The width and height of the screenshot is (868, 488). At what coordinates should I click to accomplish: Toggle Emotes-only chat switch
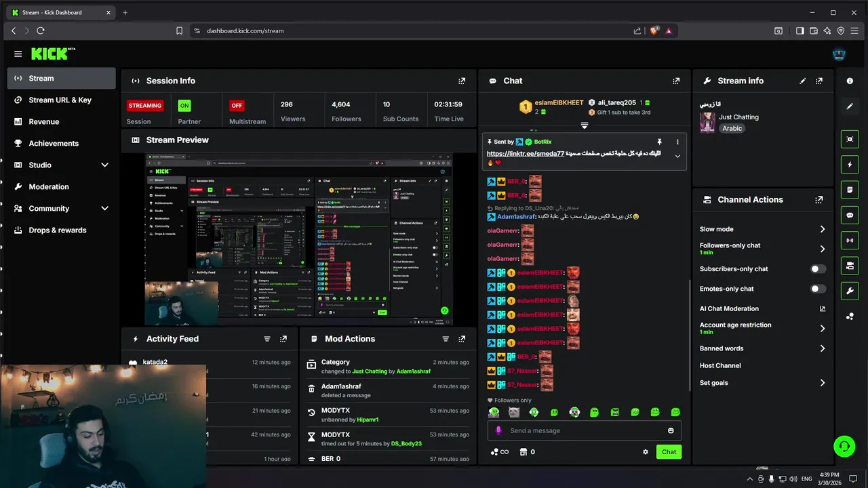(818, 289)
